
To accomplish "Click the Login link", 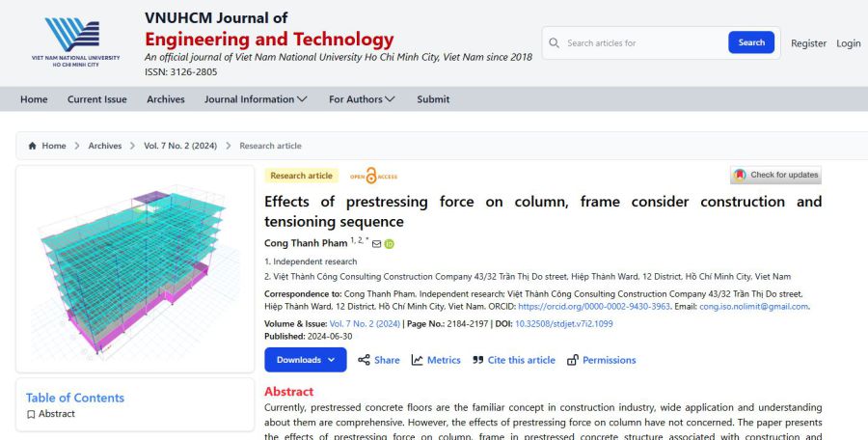I will coord(848,43).
